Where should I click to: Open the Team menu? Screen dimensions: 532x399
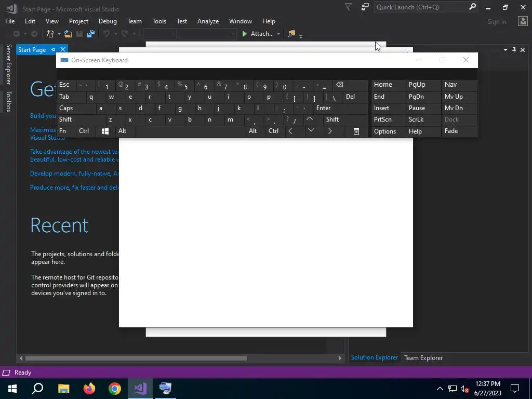point(135,21)
